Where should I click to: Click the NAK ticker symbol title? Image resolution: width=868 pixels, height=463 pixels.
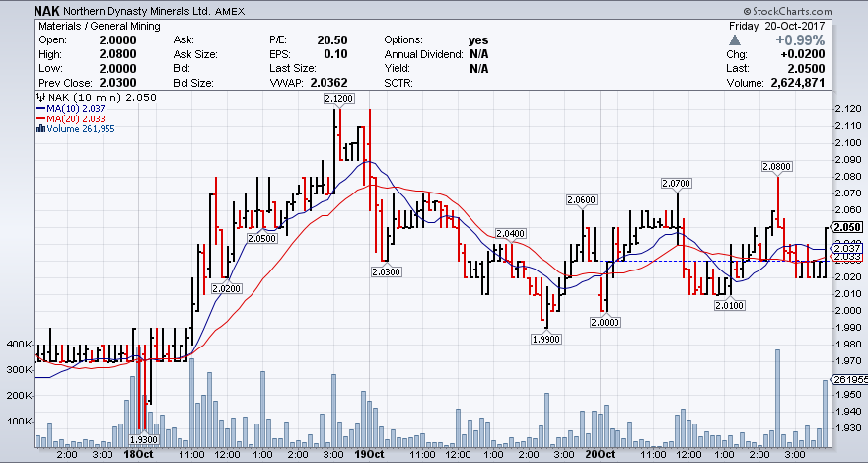pyautogui.click(x=47, y=11)
